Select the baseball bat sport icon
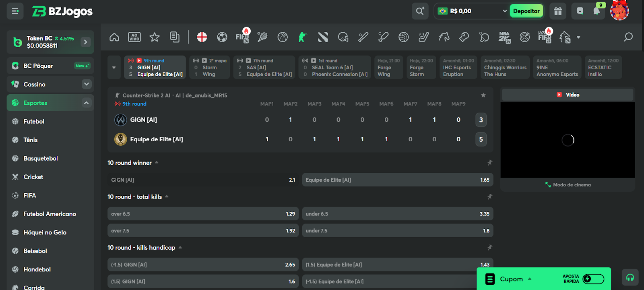Image resolution: width=644 pixels, height=290 pixels. click(x=363, y=37)
